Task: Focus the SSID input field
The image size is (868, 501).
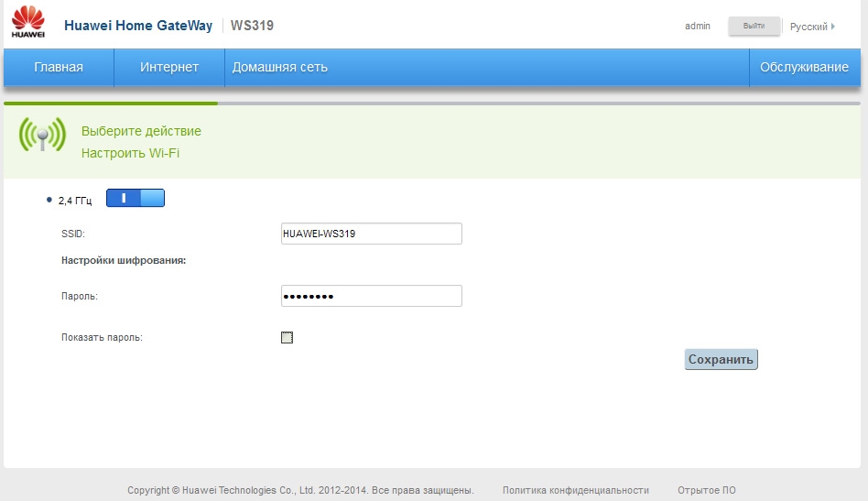Action: pyautogui.click(x=372, y=234)
